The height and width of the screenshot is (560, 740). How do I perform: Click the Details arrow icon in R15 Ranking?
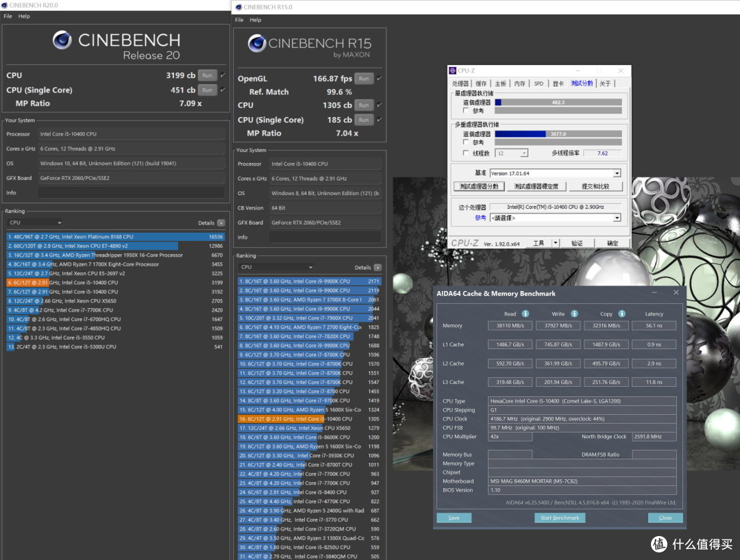378,267
